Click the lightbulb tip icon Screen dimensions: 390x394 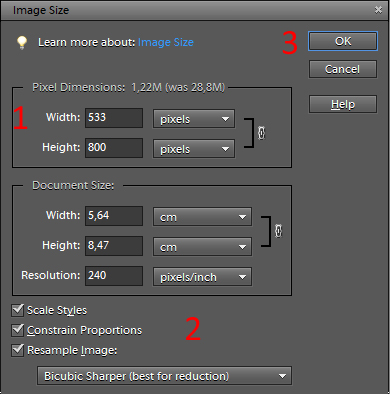point(22,42)
